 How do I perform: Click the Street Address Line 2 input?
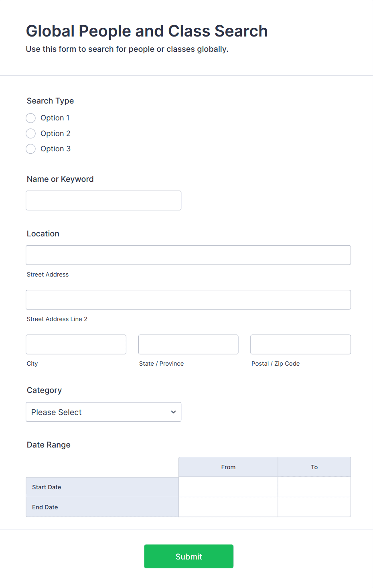[188, 299]
